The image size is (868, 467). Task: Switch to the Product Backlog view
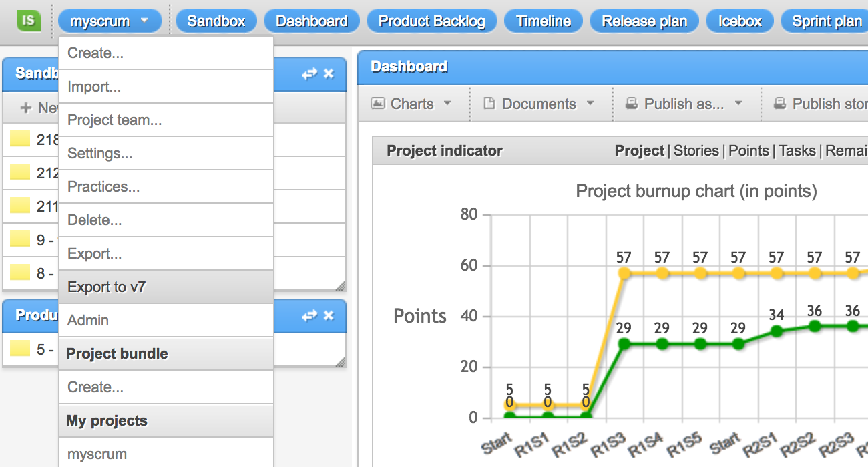431,21
